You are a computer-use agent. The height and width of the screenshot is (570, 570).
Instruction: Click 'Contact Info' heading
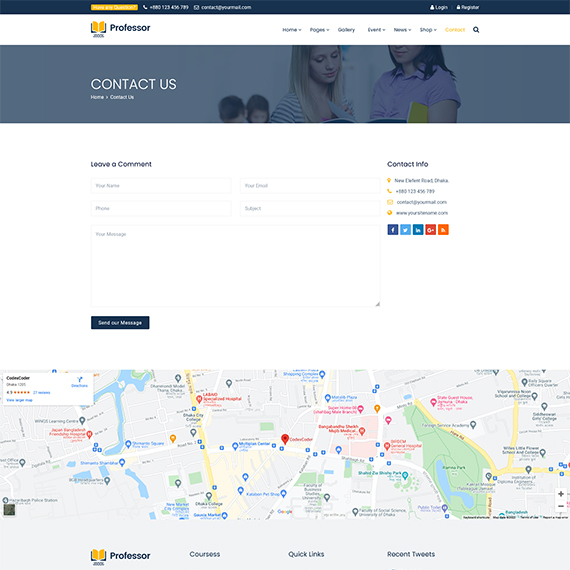pyautogui.click(x=408, y=164)
